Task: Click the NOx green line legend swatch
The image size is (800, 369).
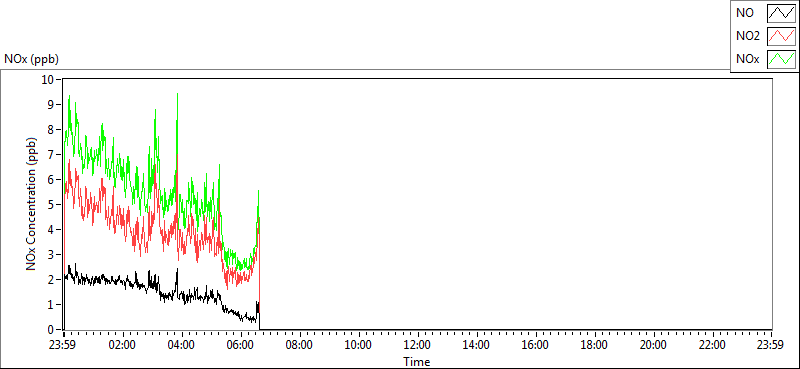Action: click(781, 59)
